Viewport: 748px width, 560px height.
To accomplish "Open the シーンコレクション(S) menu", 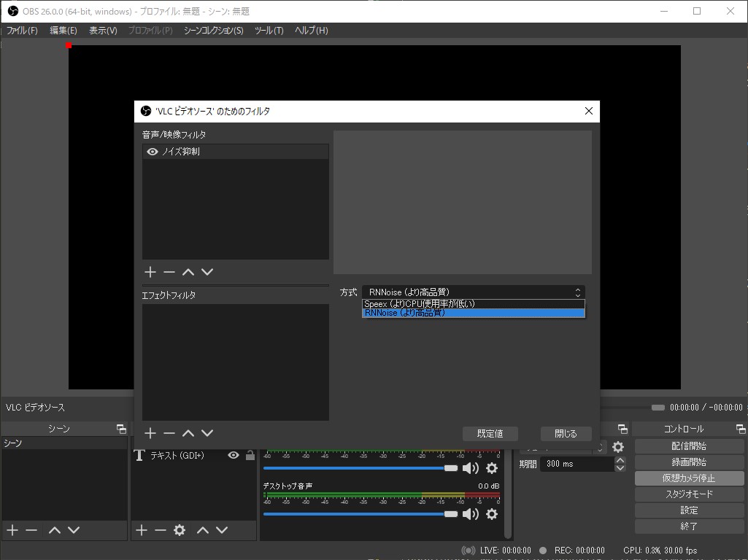I will click(212, 31).
